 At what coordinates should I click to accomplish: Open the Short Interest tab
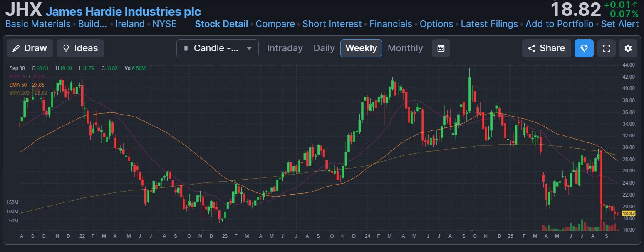(332, 24)
